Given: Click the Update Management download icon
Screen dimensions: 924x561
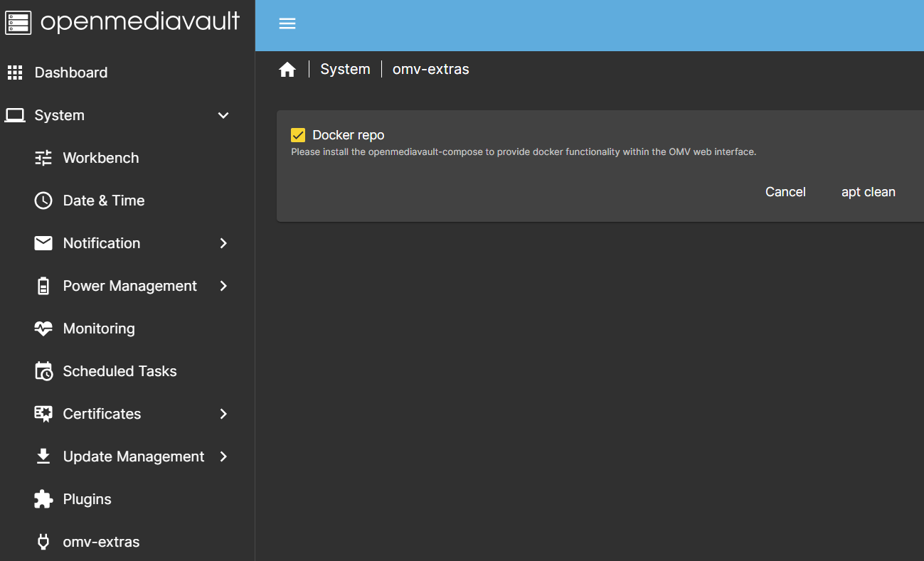Looking at the screenshot, I should click(43, 456).
